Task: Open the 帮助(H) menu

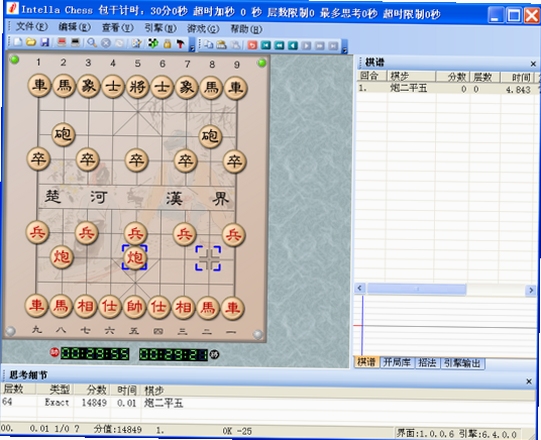Action: click(x=246, y=29)
